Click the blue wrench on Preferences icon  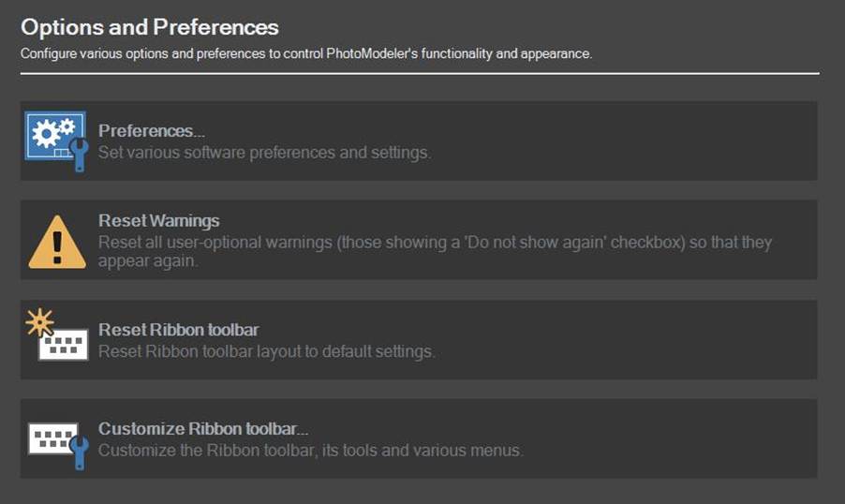pos(79,156)
